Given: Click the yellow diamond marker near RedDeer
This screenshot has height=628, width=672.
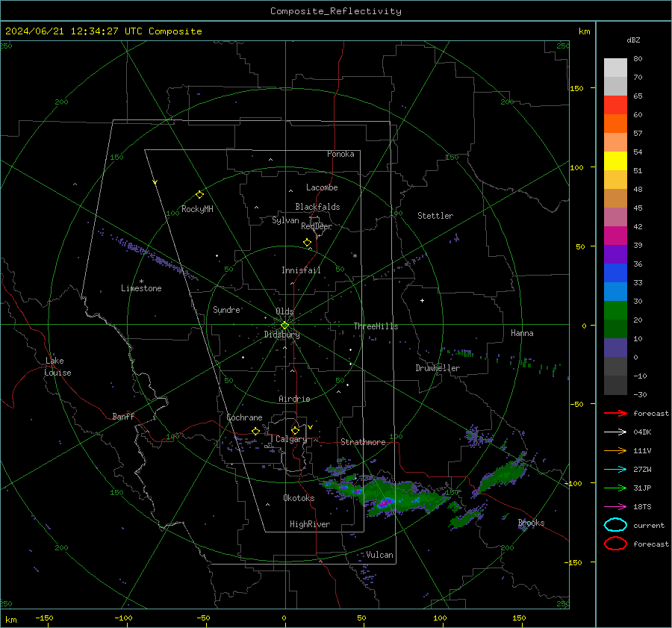Looking at the screenshot, I should point(307,243).
